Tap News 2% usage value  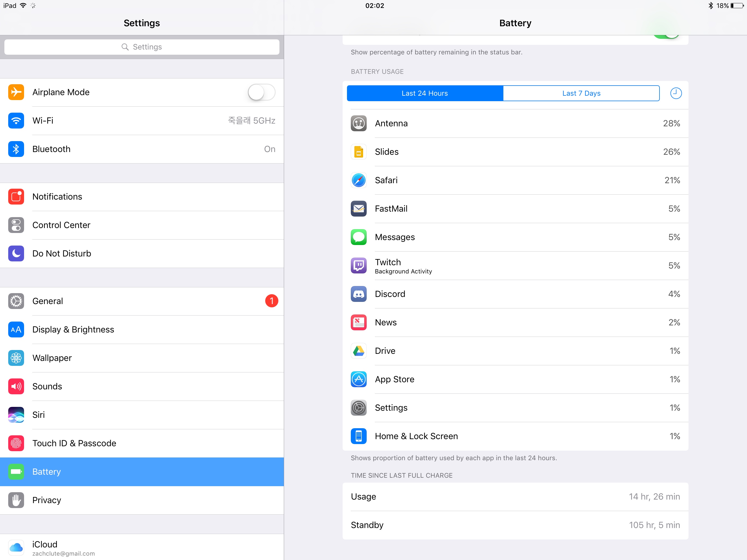[674, 322]
